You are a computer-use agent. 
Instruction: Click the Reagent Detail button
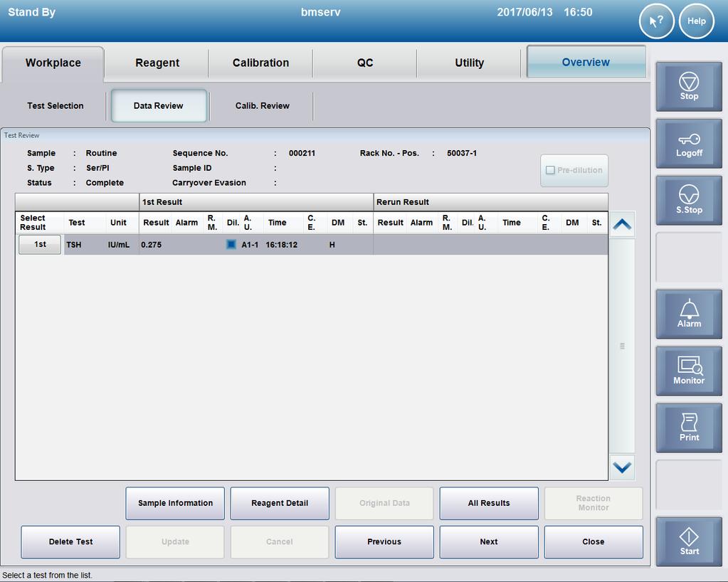[x=280, y=503]
